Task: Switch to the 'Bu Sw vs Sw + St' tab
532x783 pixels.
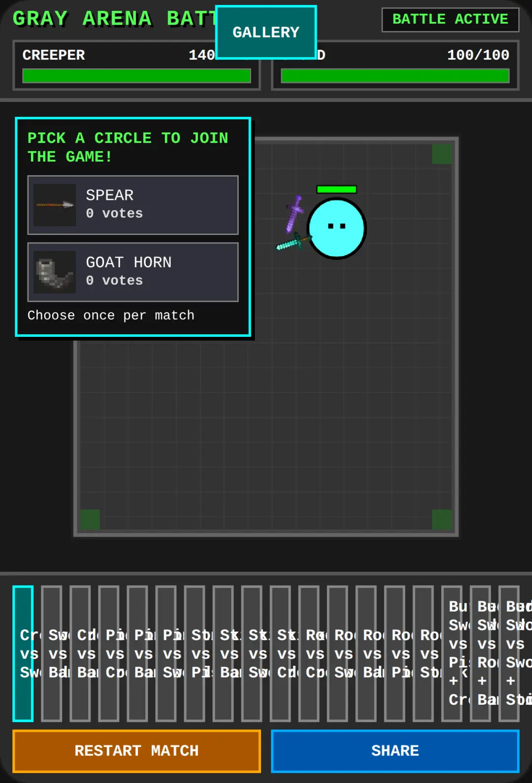Action: coord(509,653)
